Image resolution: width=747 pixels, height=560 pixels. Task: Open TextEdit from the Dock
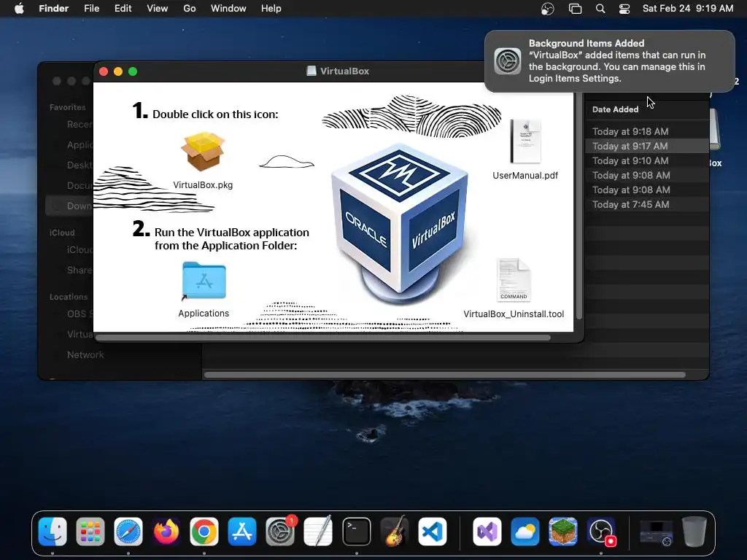click(x=318, y=532)
